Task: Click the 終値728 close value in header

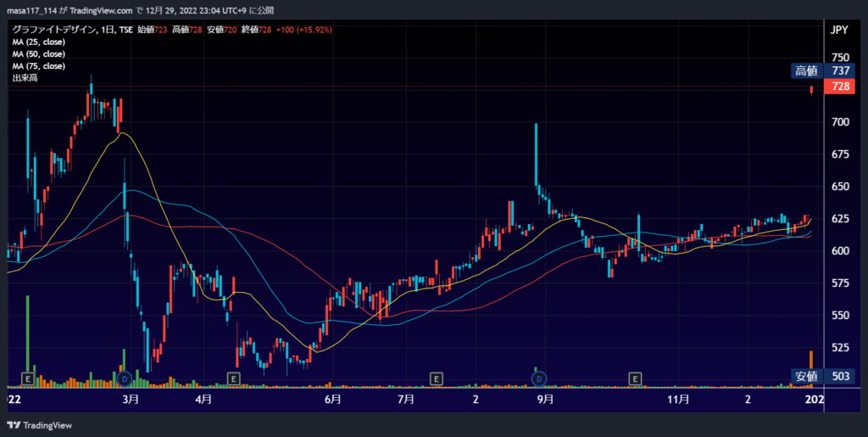Action: point(254,30)
